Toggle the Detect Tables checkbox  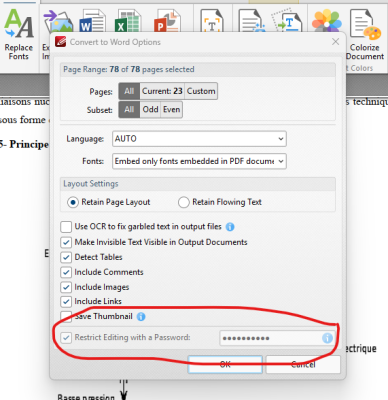66,257
